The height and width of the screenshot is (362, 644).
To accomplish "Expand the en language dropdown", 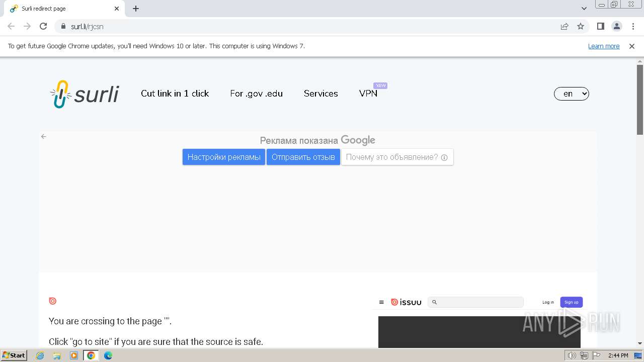I will tap(572, 94).
